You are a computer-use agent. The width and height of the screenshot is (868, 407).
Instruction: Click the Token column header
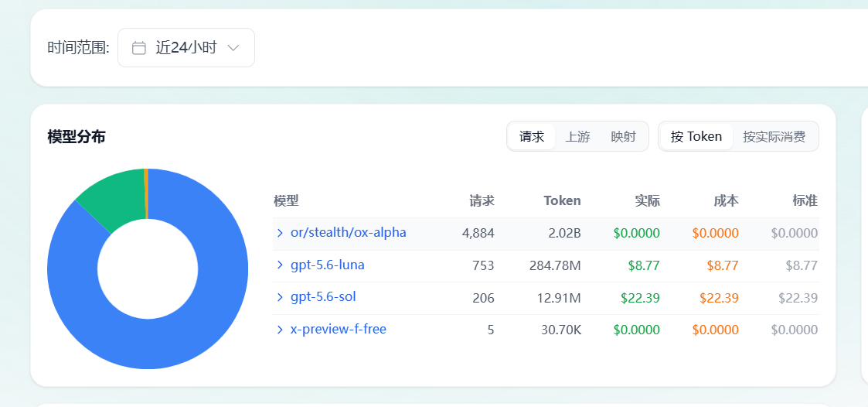(x=563, y=200)
